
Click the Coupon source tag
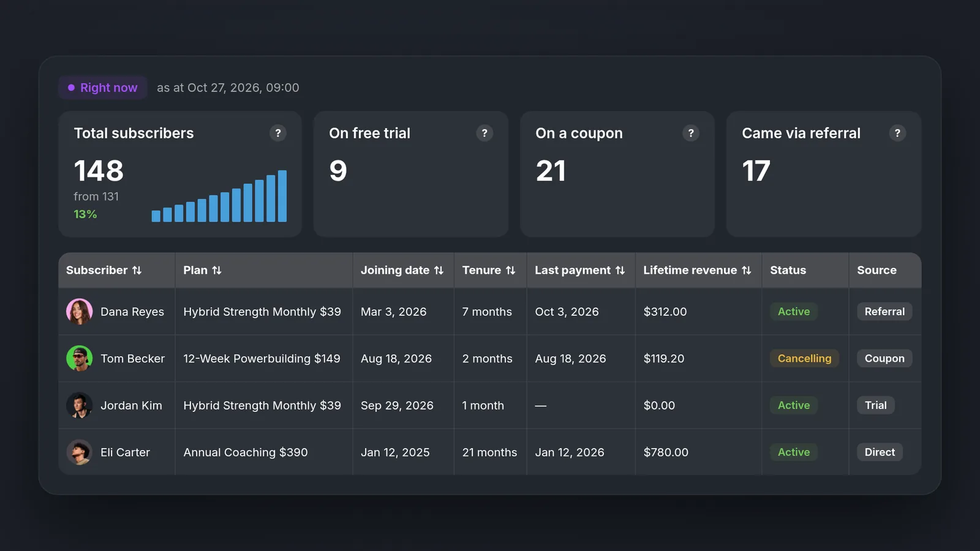point(884,358)
